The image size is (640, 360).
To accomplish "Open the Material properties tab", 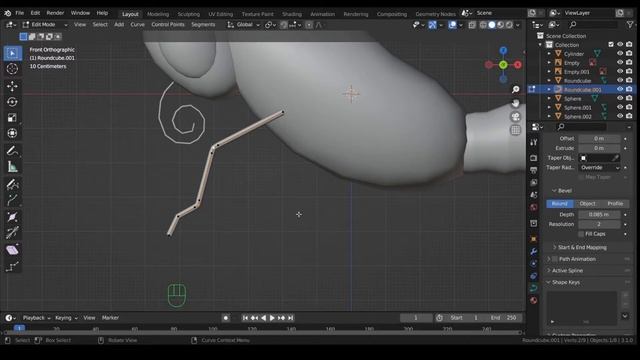I will [x=533, y=300].
